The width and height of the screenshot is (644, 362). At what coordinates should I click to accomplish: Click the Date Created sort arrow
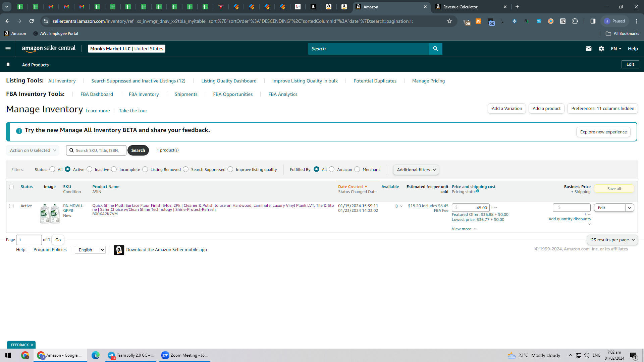tap(366, 187)
